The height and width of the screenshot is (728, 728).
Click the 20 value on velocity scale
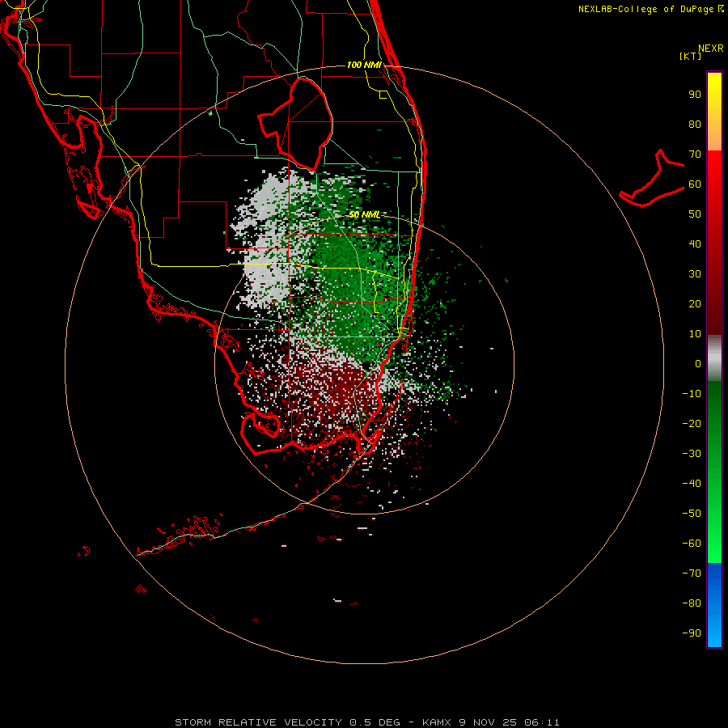click(695, 304)
